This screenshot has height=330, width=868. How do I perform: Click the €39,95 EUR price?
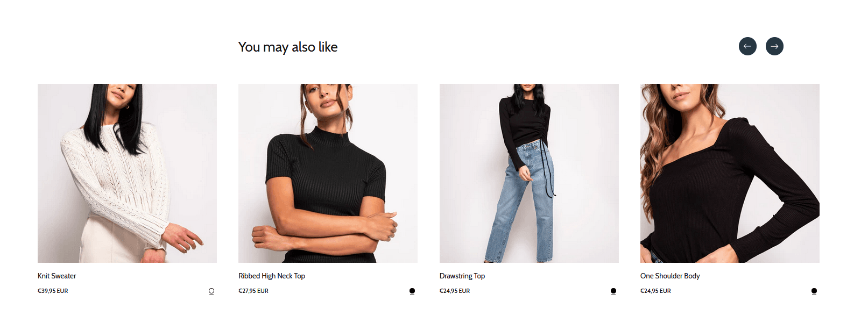tap(53, 291)
